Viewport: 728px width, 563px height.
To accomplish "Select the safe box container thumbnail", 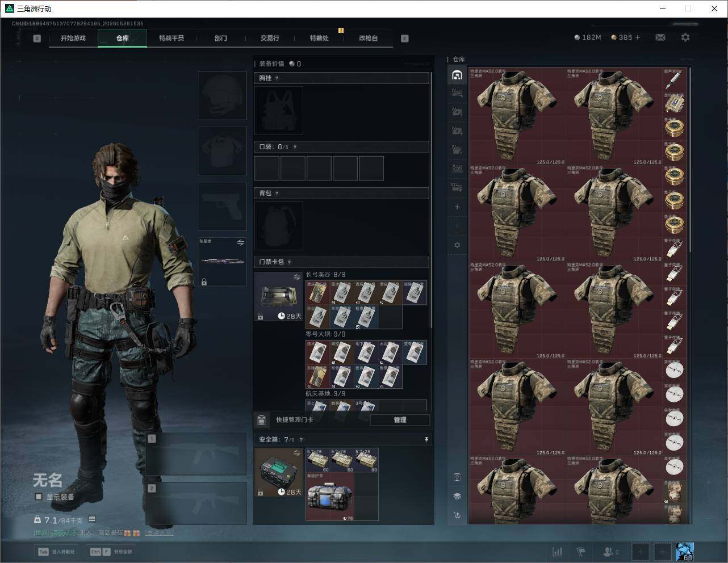I will coord(279,472).
